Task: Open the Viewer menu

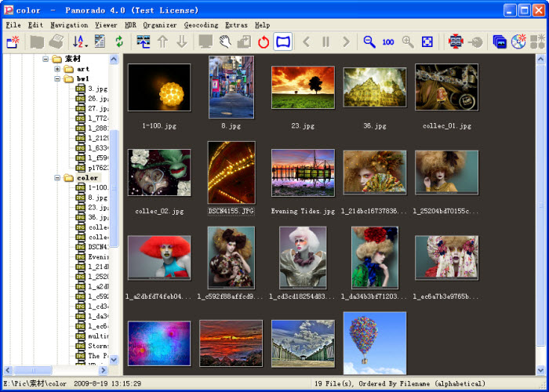Action: click(106, 25)
